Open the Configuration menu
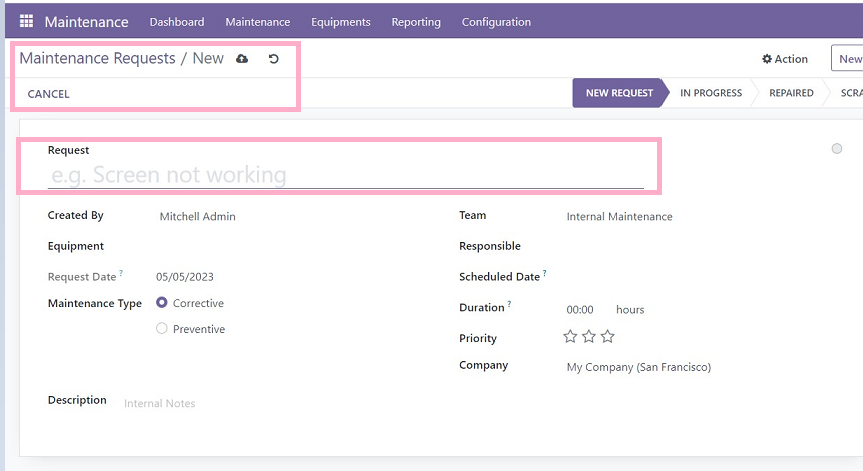The width and height of the screenshot is (863, 471). [x=496, y=22]
